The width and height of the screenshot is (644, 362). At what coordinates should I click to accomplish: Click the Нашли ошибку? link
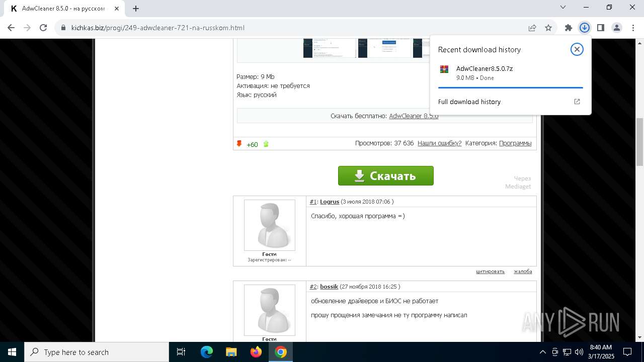[x=439, y=143]
